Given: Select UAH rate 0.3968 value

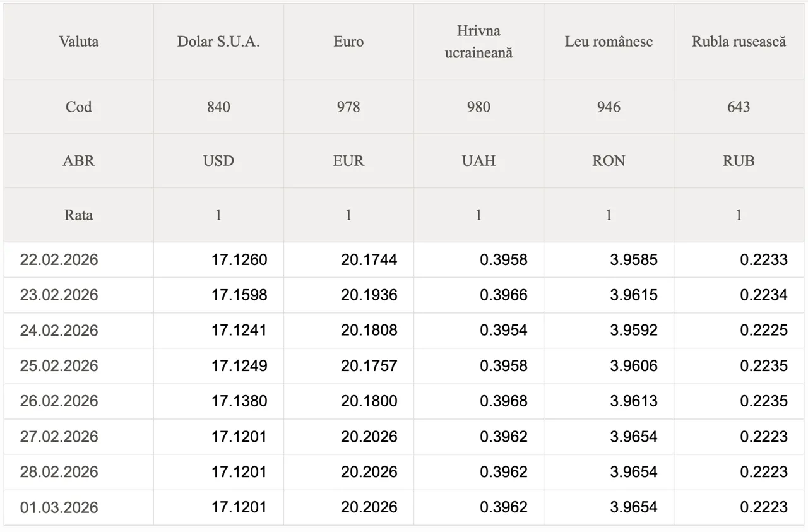Looking at the screenshot, I should [x=503, y=401].
